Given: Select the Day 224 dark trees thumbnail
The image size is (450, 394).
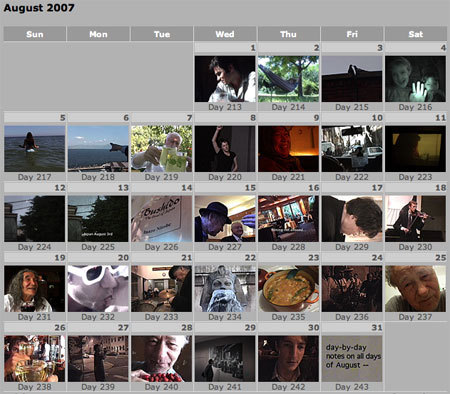Looking at the screenshot, I should coord(35,219).
